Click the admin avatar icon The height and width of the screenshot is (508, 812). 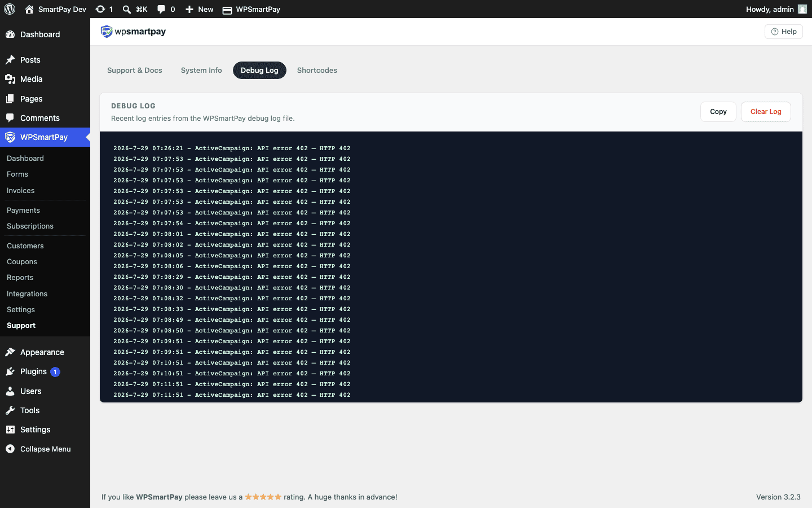[x=802, y=9]
